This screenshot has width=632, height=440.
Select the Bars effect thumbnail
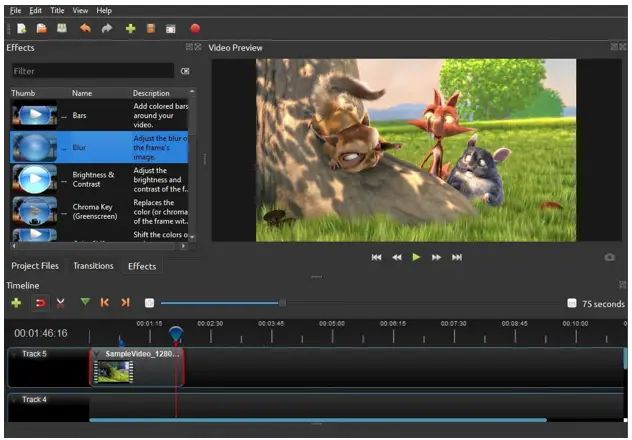coord(34,115)
